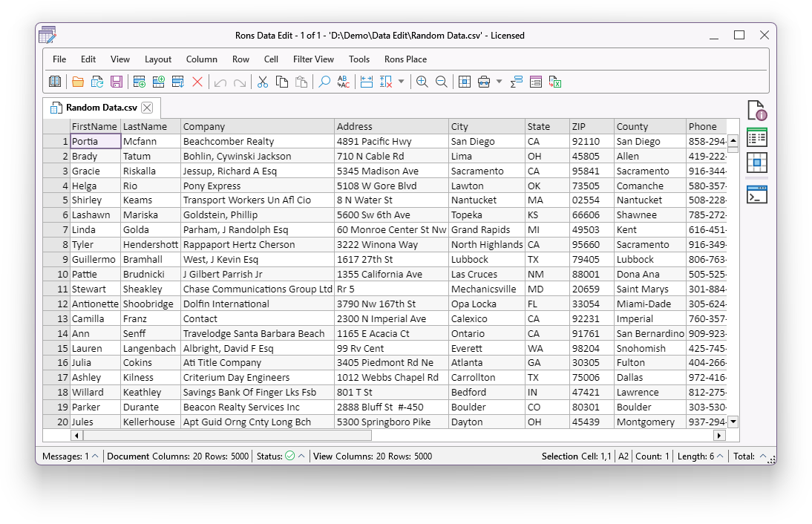The image size is (812, 524).
Task: Zoom in with the plus magnifier
Action: click(x=422, y=82)
